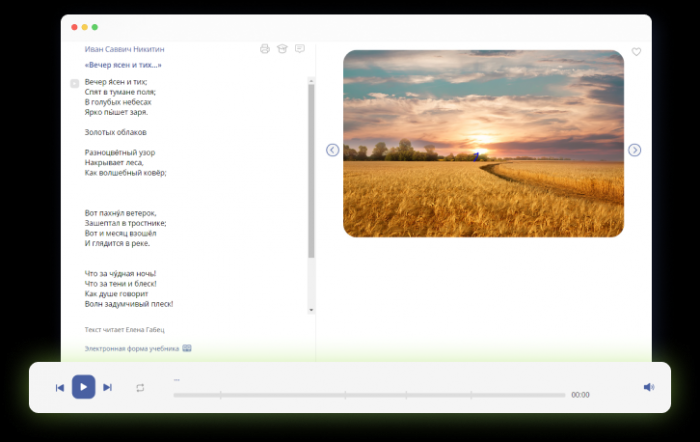Screen dimensions: 700x442
Task: Click the wheat field sunset image
Action: pos(483,143)
